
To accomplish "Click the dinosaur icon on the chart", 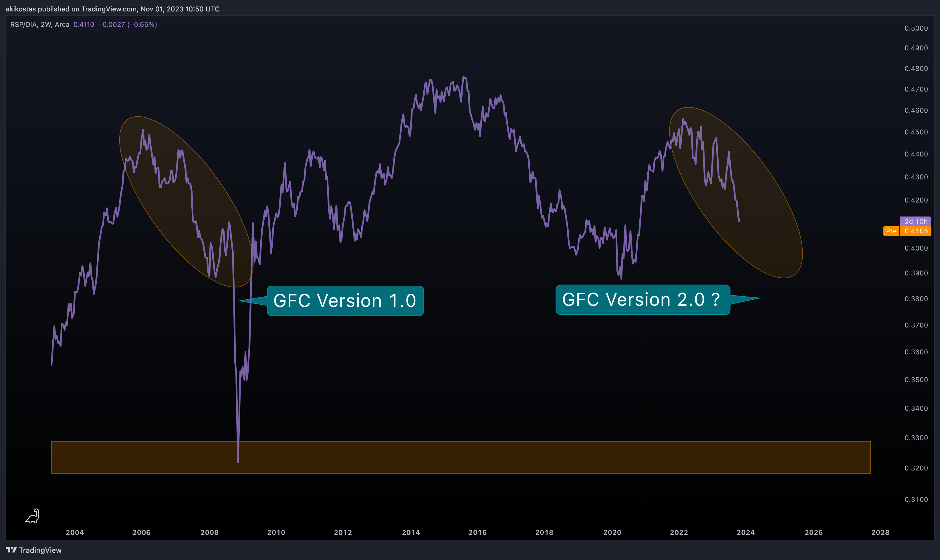I will (x=32, y=516).
